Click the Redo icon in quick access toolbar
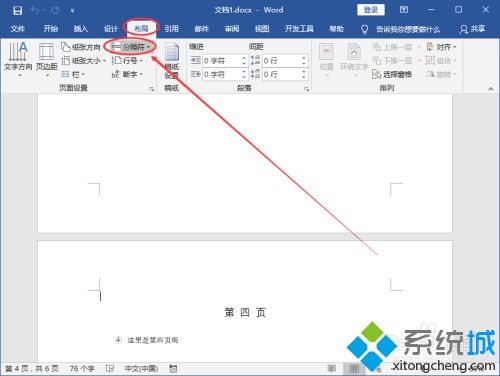 [x=56, y=10]
